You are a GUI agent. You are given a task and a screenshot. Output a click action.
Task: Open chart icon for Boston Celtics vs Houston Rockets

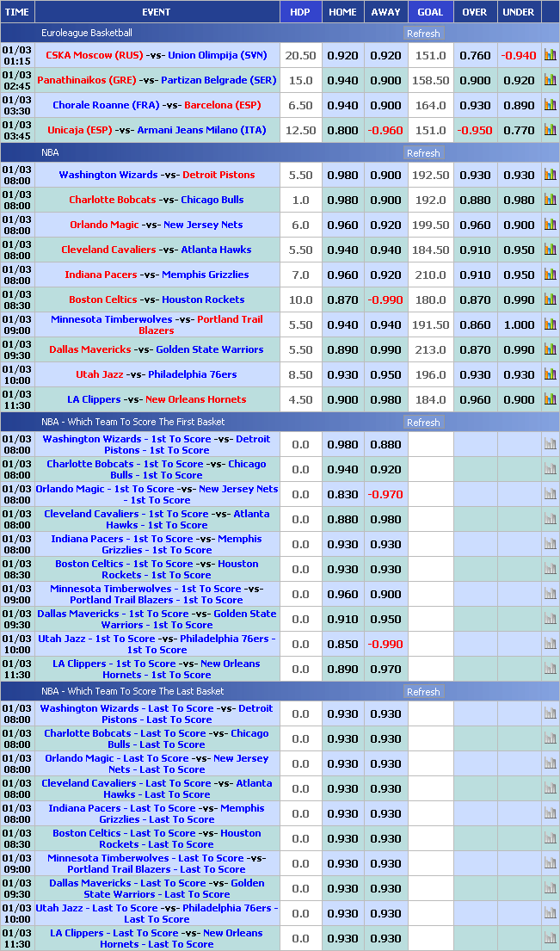[550, 300]
